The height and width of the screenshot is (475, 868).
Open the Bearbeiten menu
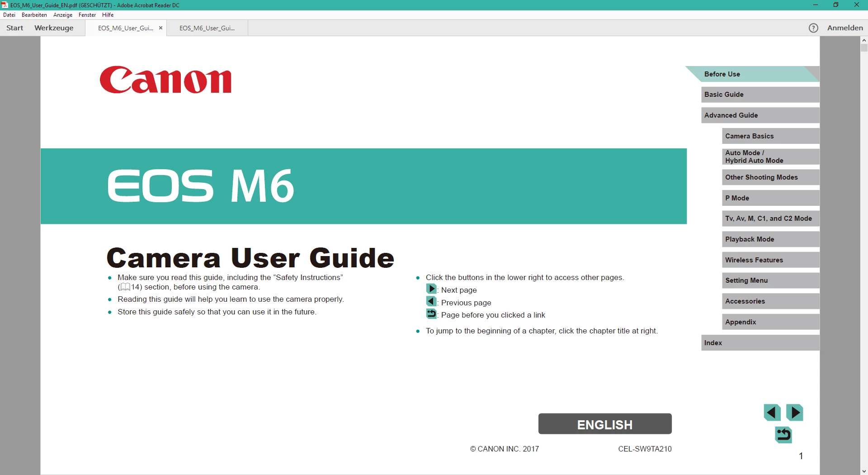tap(34, 15)
